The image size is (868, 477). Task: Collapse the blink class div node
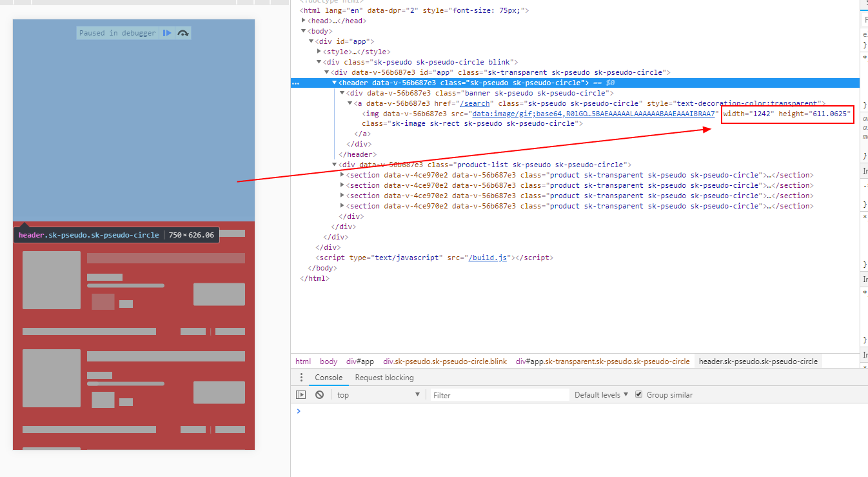pos(319,62)
